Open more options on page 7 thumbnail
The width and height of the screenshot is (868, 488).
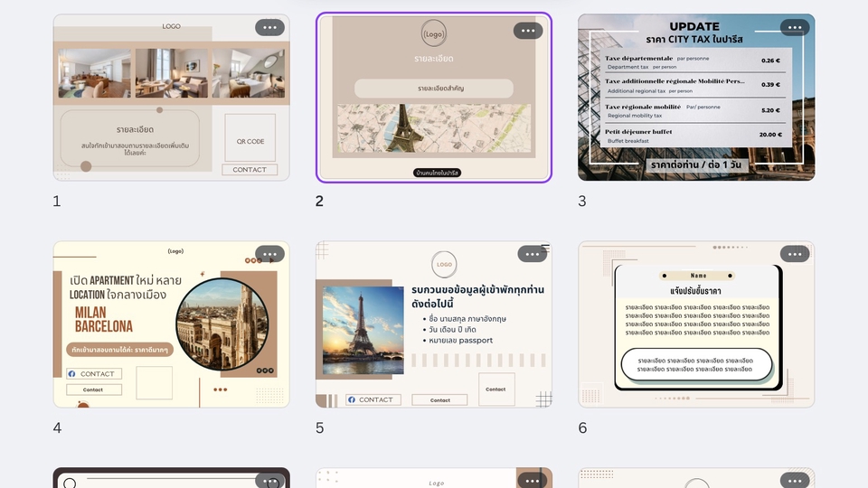(x=269, y=481)
